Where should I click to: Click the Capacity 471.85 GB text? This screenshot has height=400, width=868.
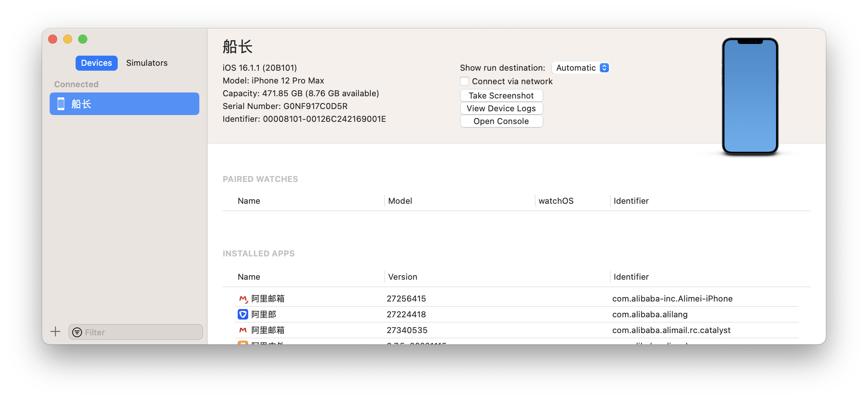pyautogui.click(x=301, y=93)
